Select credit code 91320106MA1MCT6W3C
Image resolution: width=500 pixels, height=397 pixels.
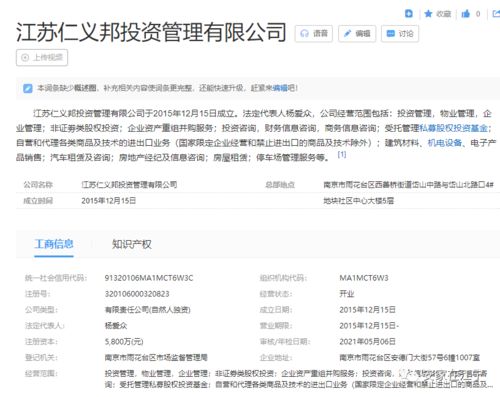(149, 278)
